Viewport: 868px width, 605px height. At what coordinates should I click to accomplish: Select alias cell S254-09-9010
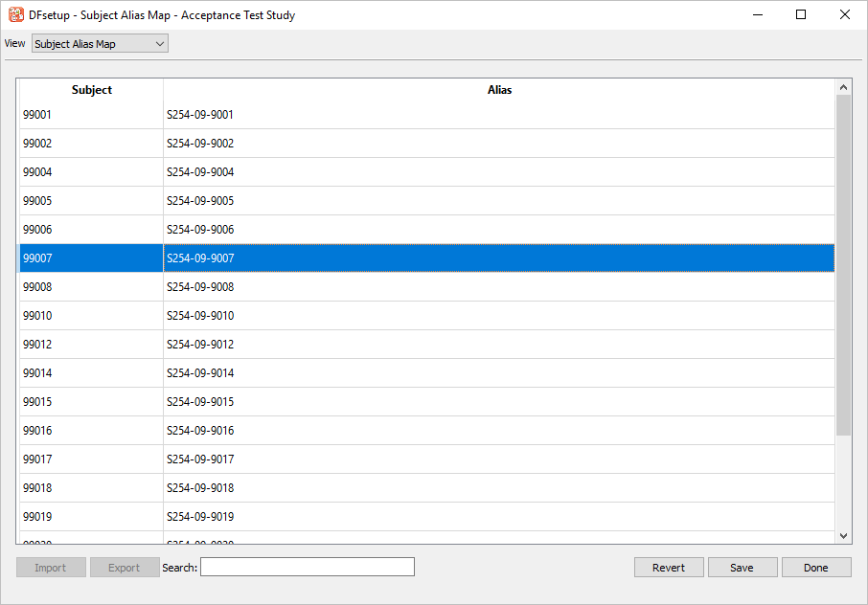click(x=200, y=316)
